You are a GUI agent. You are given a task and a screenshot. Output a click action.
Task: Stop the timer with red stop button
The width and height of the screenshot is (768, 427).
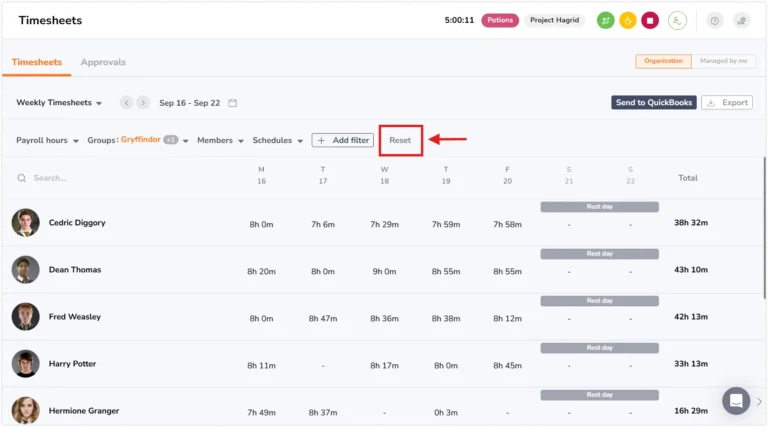point(650,21)
